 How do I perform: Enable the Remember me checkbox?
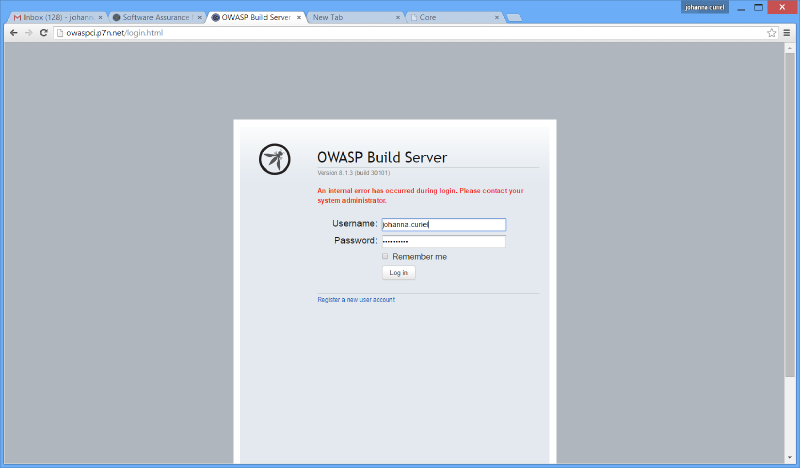[385, 256]
